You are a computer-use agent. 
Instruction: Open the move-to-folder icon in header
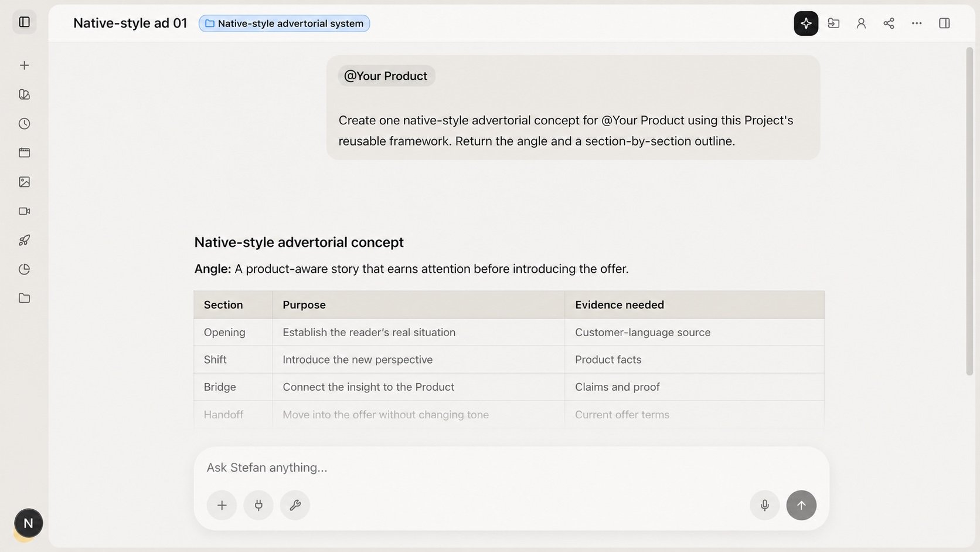(833, 23)
